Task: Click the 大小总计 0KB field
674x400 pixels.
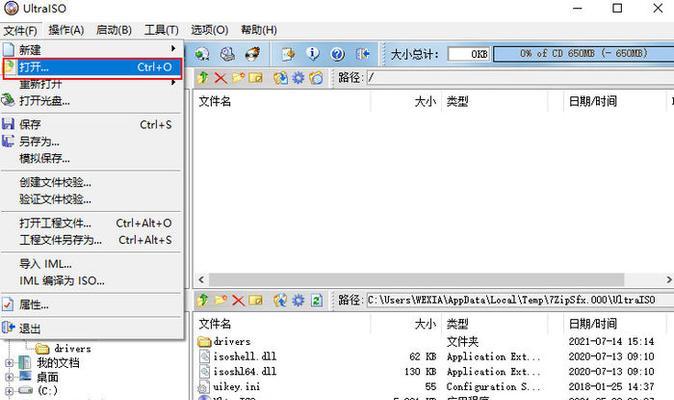Action: [469, 54]
